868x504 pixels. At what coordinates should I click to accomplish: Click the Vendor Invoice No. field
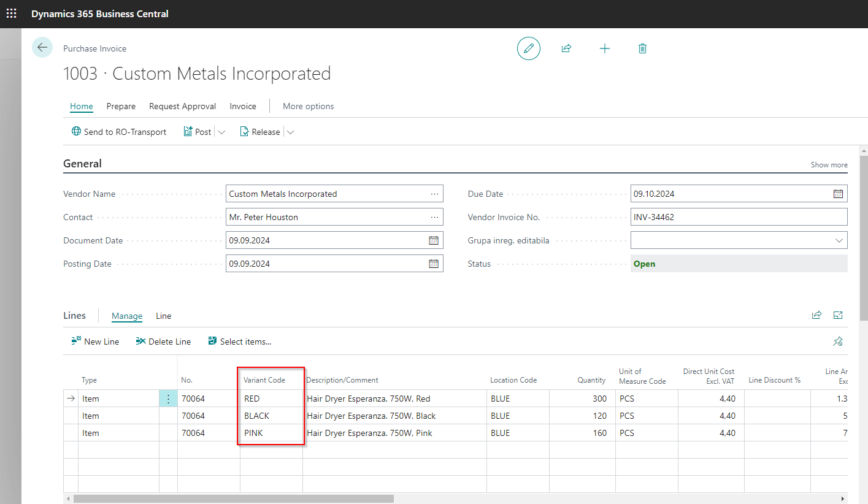739,217
